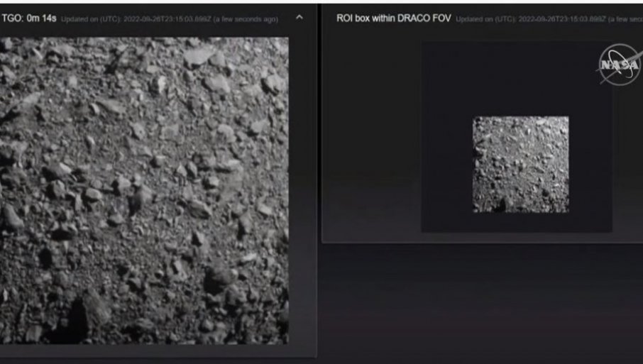Select the ROI box within DRACO FOV title

(x=393, y=17)
